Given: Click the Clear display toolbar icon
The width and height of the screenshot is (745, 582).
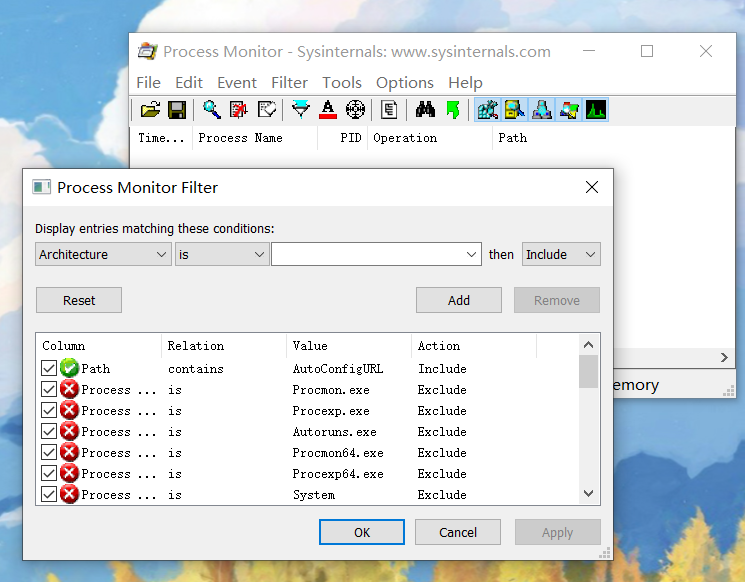Looking at the screenshot, I should (266, 110).
